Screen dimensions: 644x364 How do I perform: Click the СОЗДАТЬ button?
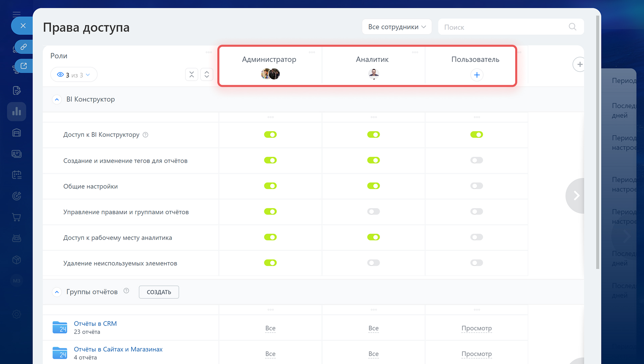159,292
